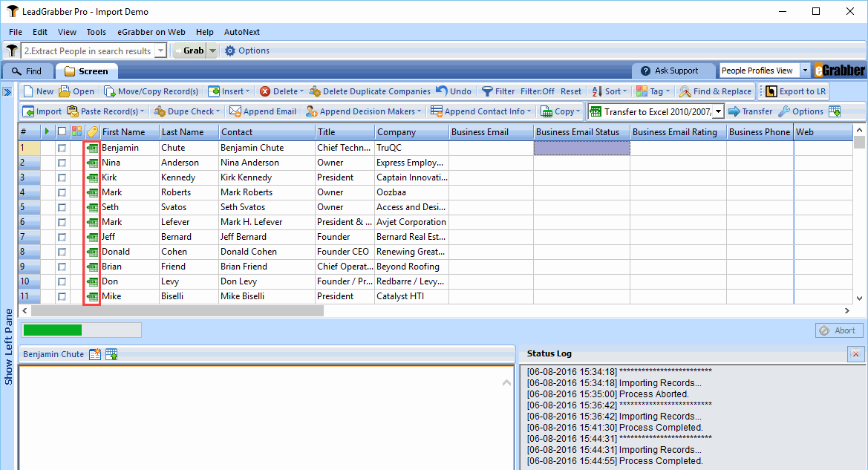Click the Ask Support help icon

coord(645,71)
